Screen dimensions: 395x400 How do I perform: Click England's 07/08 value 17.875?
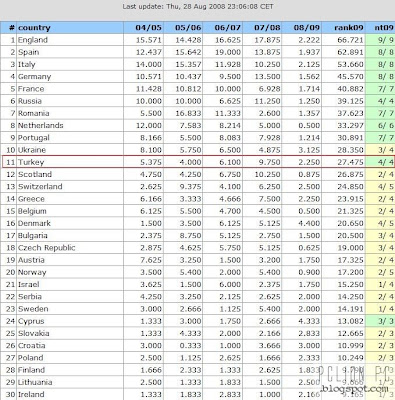pos(267,40)
